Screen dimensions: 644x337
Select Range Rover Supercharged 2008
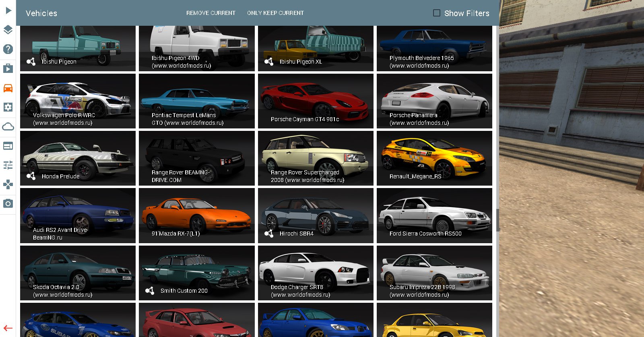click(x=316, y=158)
